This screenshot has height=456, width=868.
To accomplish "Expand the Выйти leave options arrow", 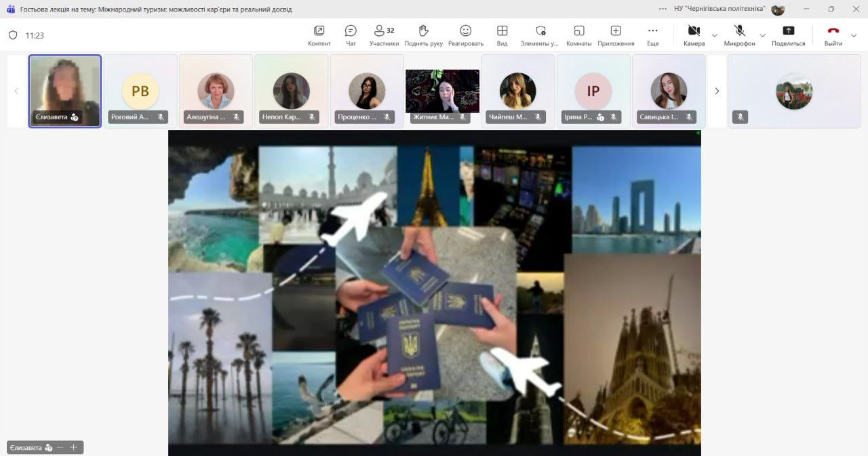I will point(854,35).
